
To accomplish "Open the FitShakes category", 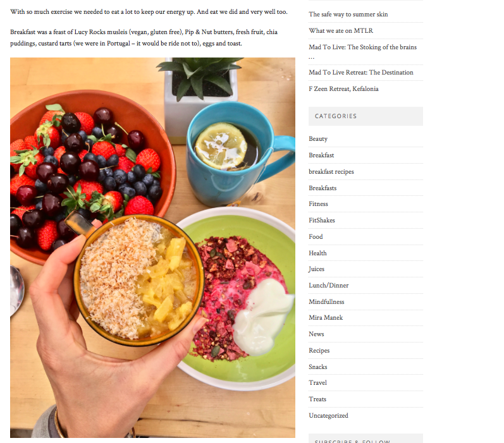I will tap(322, 221).
